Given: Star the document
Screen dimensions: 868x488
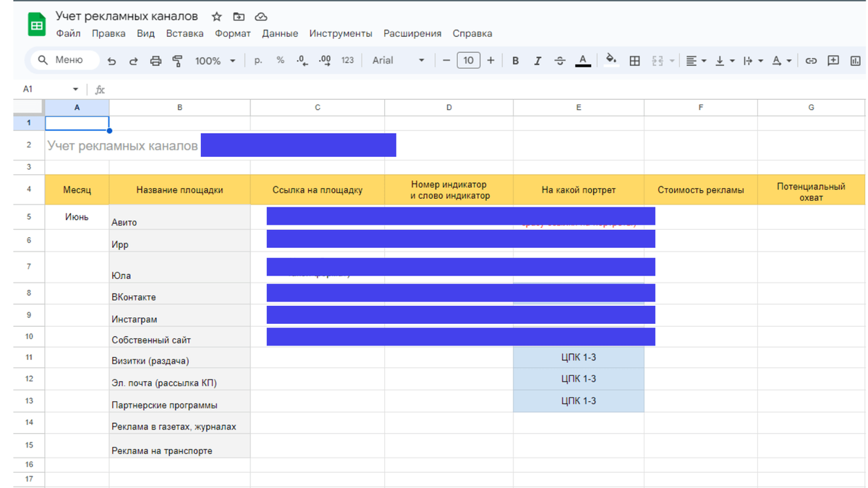Looking at the screenshot, I should 217,16.
